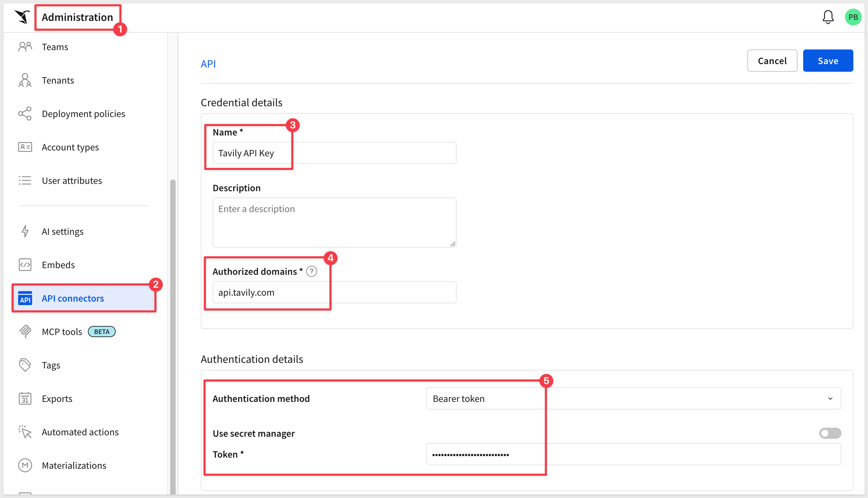Click into the Token field
The height and width of the screenshot is (498, 868).
coord(633,454)
